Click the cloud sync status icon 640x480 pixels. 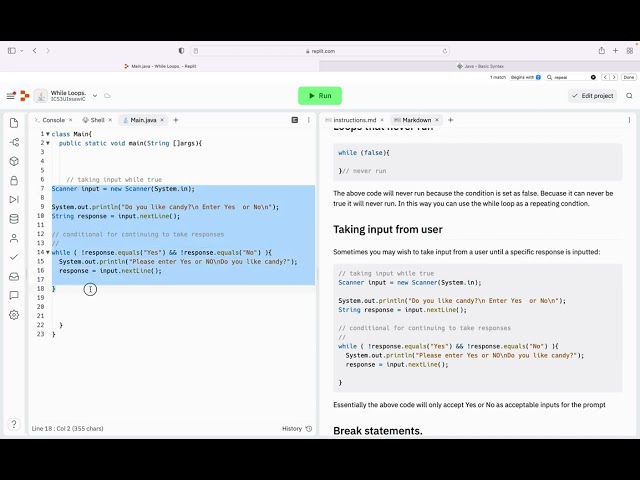[107, 96]
